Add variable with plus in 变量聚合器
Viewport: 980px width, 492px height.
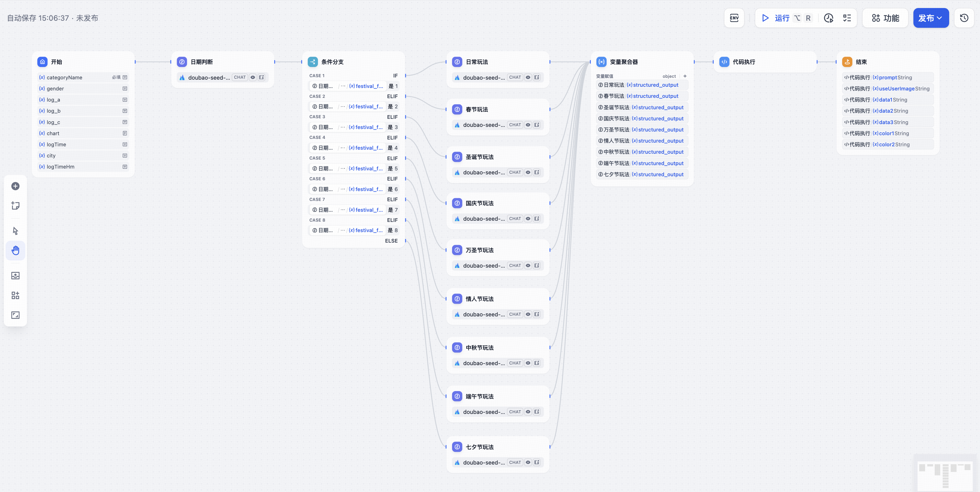coord(685,76)
